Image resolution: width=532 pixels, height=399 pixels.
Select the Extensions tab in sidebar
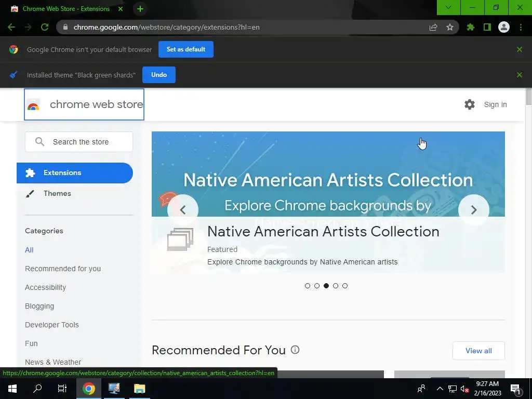click(75, 172)
